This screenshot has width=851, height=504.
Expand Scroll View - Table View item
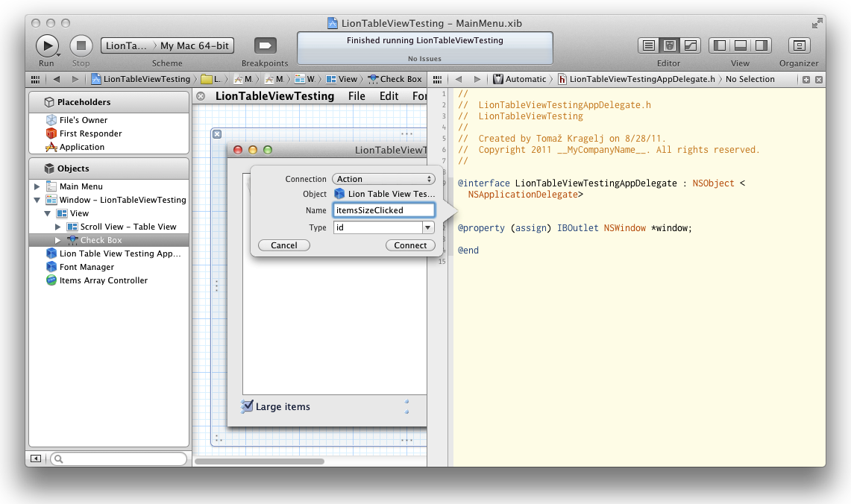pyautogui.click(x=58, y=227)
